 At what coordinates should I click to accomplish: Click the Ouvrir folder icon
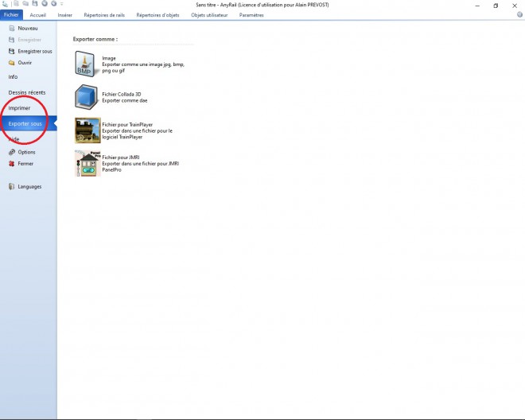pyautogui.click(x=12, y=63)
